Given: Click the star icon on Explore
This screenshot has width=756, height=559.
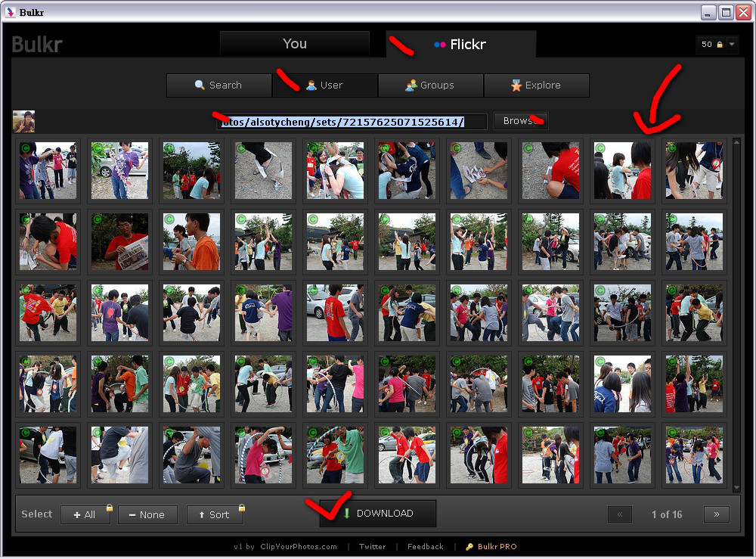Looking at the screenshot, I should [x=516, y=85].
